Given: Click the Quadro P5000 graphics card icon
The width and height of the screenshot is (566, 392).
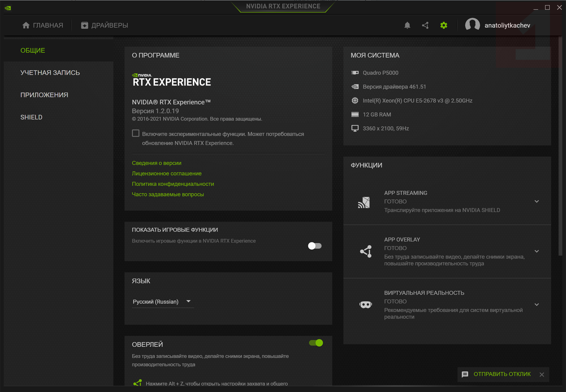Looking at the screenshot, I should point(355,73).
